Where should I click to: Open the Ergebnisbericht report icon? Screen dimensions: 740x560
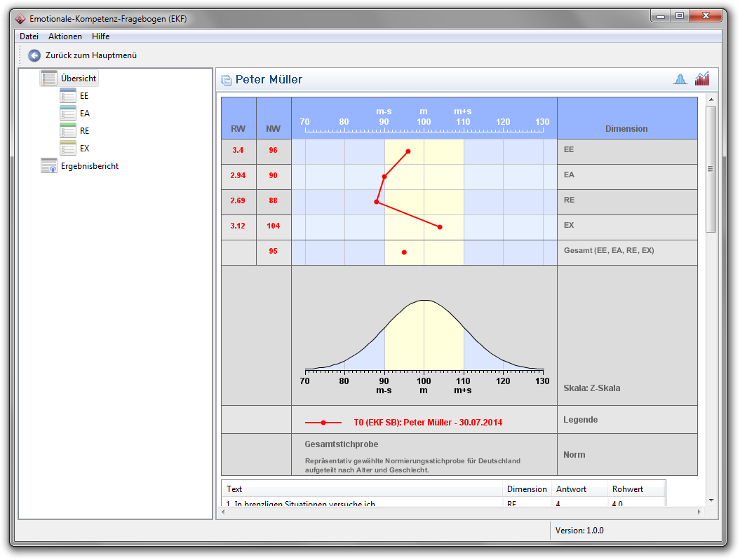(x=49, y=166)
